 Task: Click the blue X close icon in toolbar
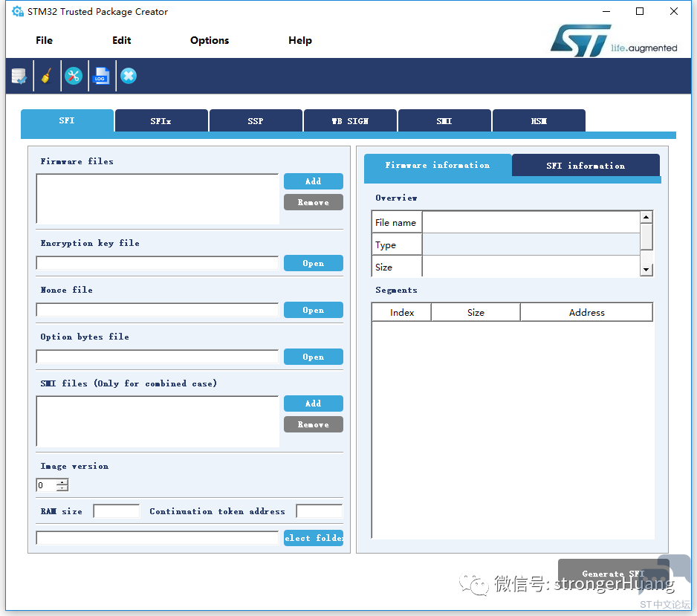pyautogui.click(x=129, y=76)
